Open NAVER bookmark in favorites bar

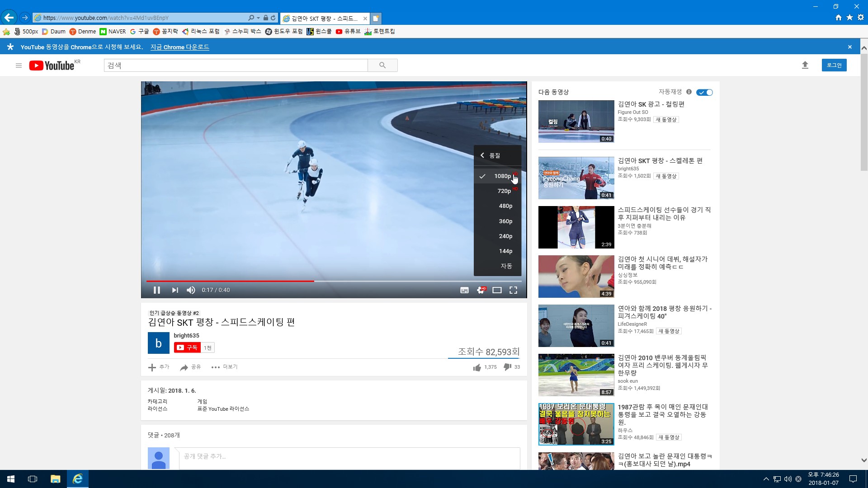click(x=113, y=31)
